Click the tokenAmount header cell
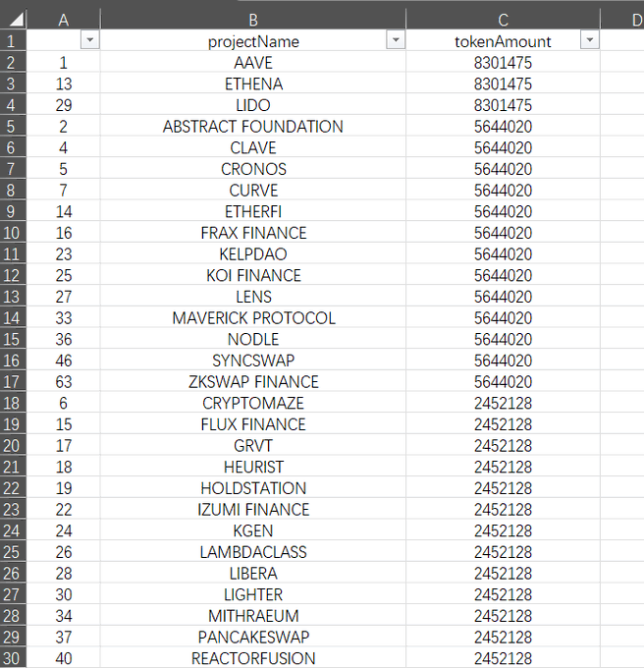This screenshot has width=644, height=668. (x=503, y=41)
